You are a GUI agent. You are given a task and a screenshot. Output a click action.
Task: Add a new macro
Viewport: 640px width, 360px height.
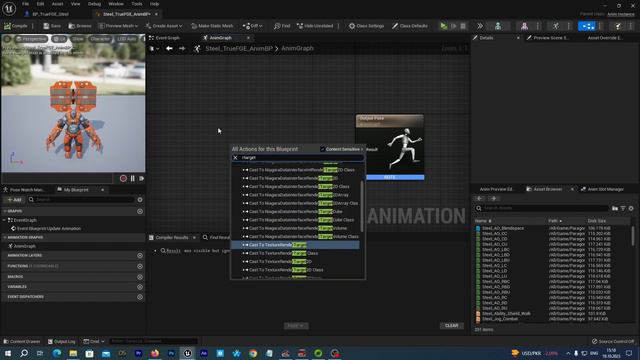click(140, 277)
